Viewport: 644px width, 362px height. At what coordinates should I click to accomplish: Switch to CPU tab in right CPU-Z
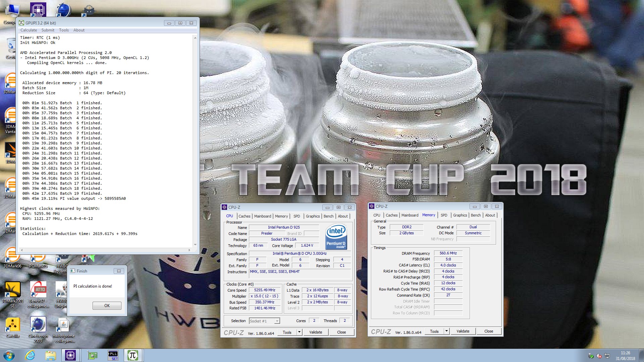click(377, 215)
